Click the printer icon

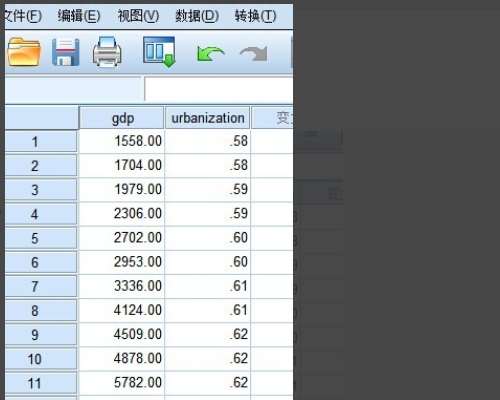(x=107, y=51)
